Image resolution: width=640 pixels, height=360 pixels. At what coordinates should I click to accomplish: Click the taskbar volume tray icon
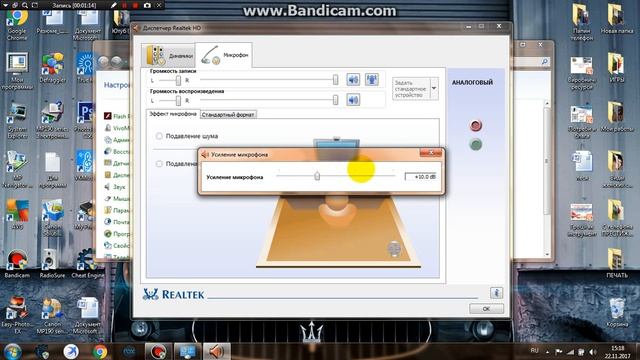pos(592,352)
